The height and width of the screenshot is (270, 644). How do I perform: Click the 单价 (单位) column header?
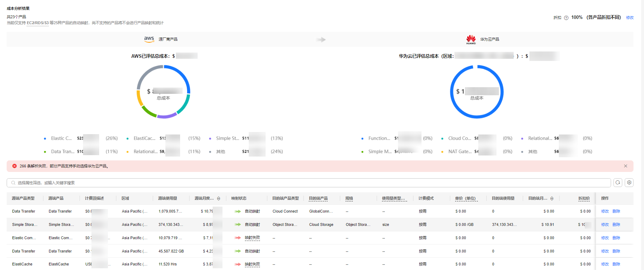[466, 198]
